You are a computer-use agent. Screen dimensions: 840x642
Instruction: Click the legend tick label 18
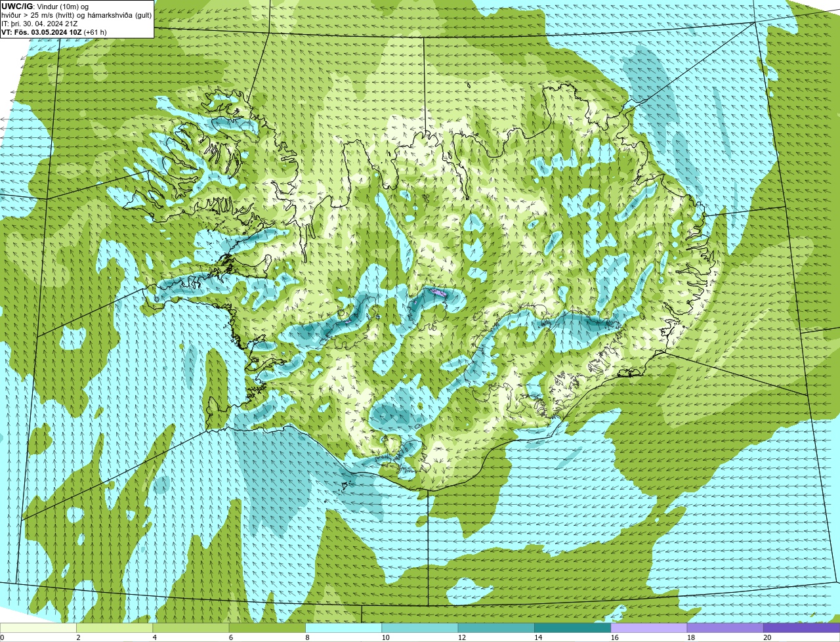[690, 637]
